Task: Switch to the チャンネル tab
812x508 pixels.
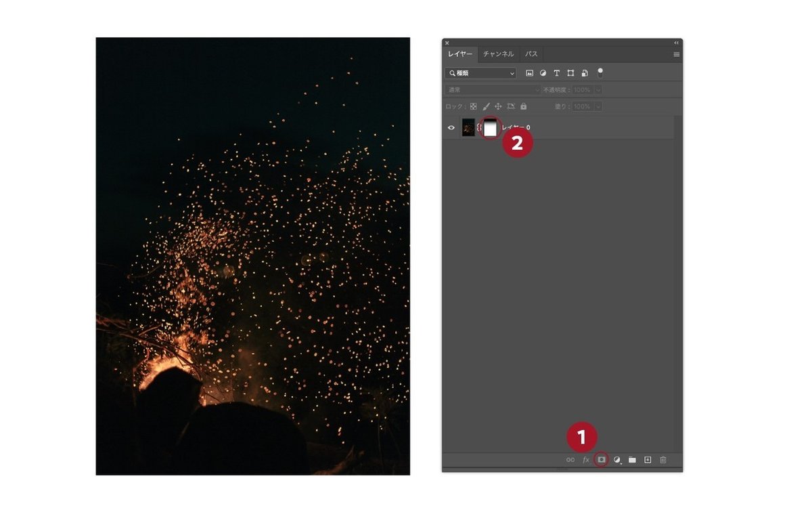Action: tap(499, 54)
